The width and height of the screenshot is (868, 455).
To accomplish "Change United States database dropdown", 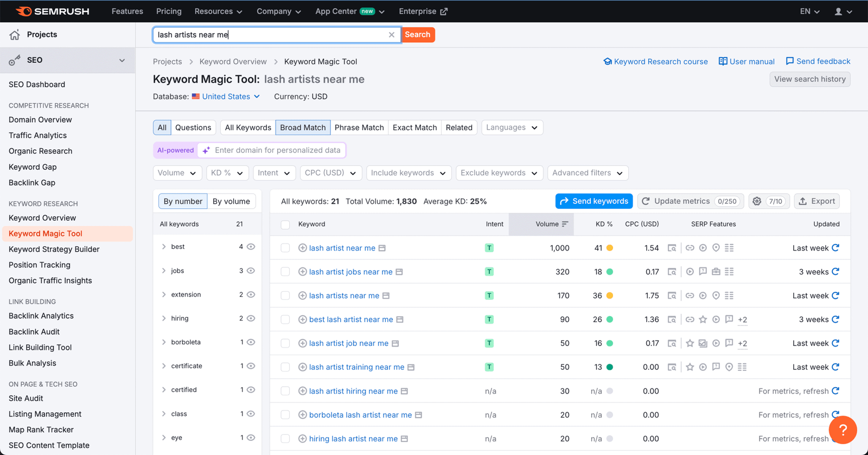I will (226, 97).
